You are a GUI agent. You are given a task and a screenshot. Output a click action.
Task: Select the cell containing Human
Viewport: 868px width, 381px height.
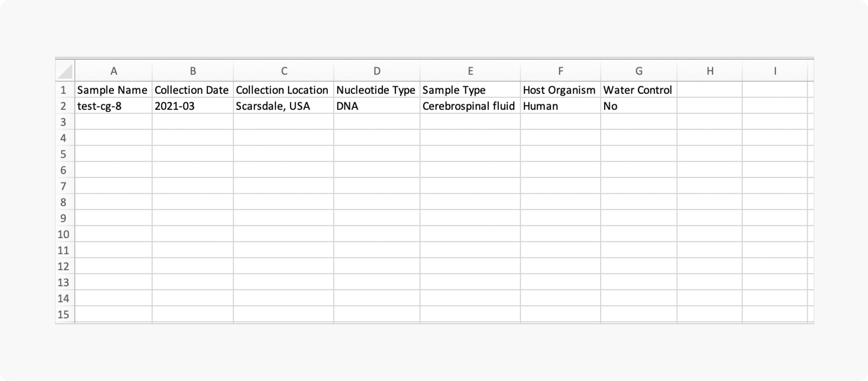point(560,106)
